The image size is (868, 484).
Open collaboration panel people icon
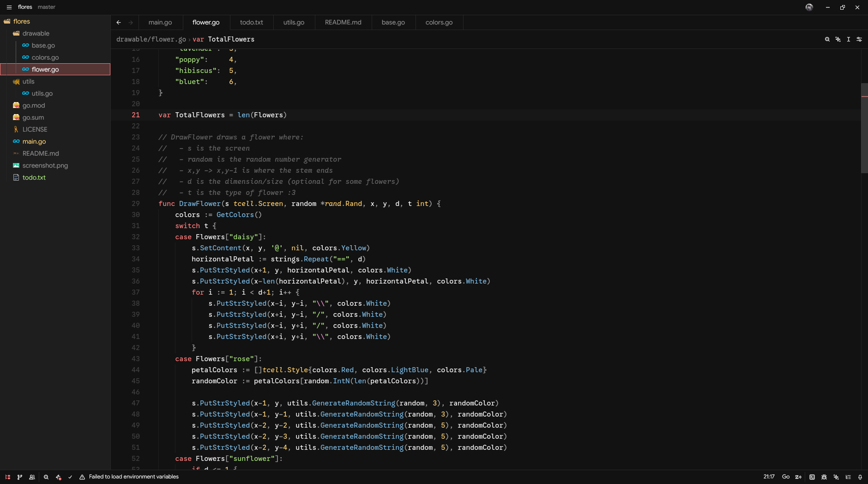click(32, 477)
